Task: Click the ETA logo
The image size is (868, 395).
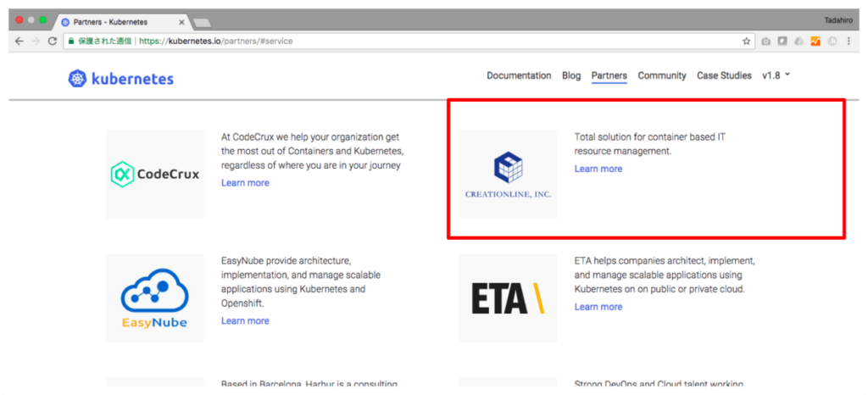Action: (x=508, y=298)
